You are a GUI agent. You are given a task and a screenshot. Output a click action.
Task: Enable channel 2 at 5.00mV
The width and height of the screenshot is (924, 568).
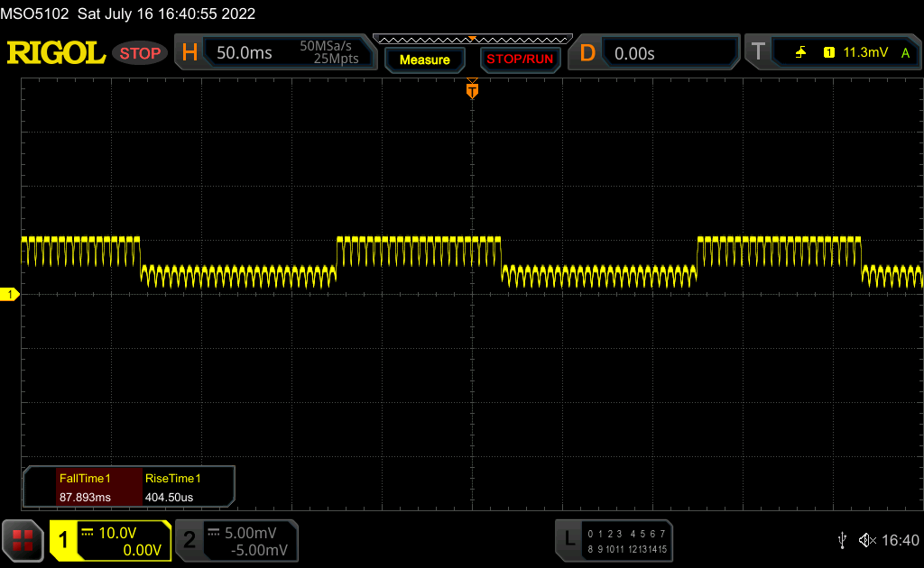pyautogui.click(x=236, y=540)
